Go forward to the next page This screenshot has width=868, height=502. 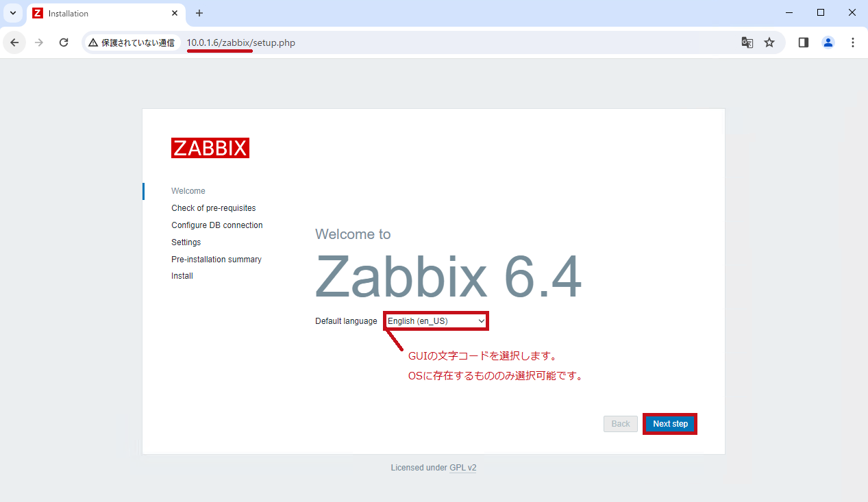coord(39,42)
